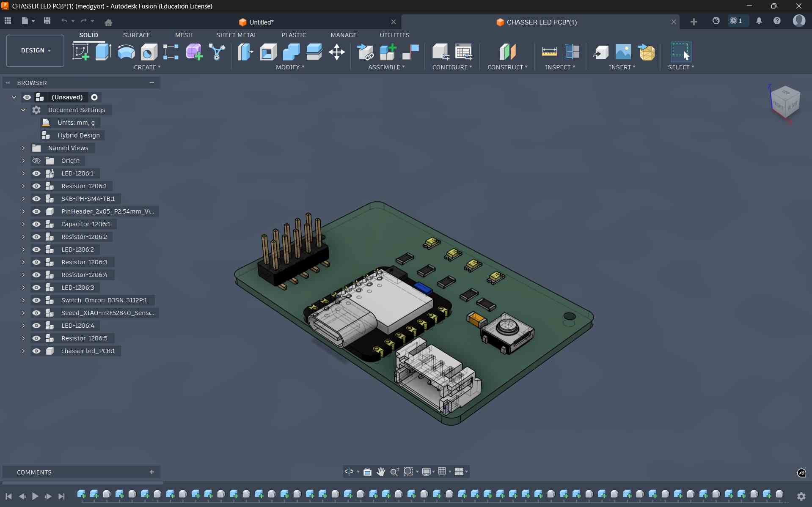This screenshot has width=812, height=507.
Task: Toggle visibility of Resistor-1206:1
Action: pyautogui.click(x=36, y=186)
